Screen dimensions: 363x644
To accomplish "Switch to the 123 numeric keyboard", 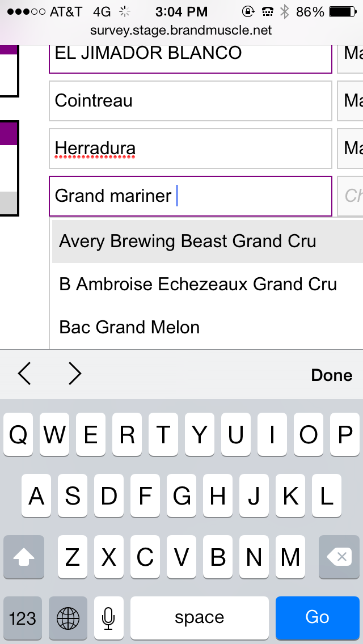I will click(23, 618).
